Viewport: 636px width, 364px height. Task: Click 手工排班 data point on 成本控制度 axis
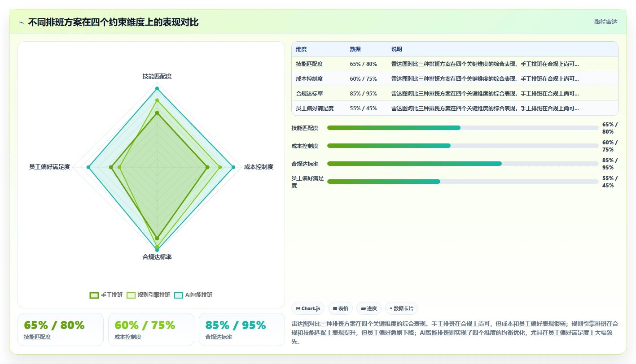point(207,167)
